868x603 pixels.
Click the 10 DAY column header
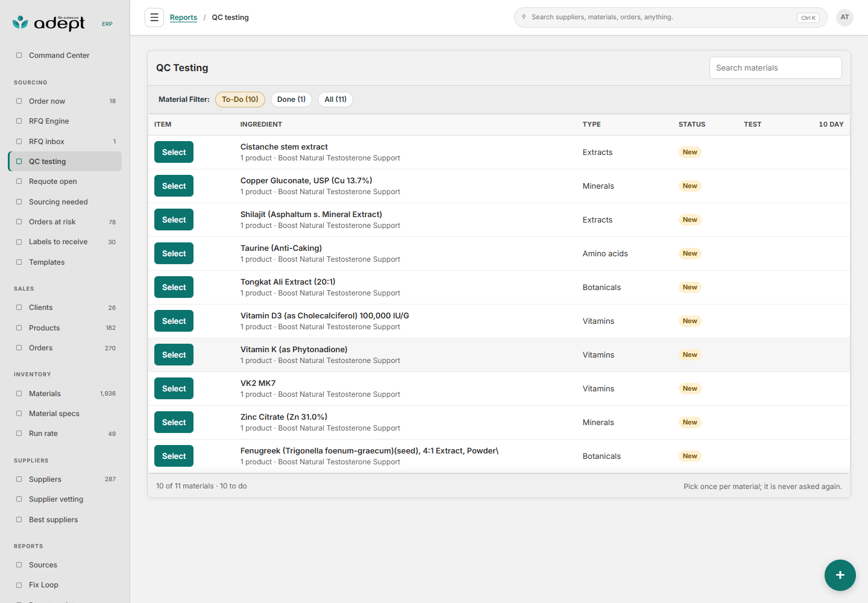click(x=831, y=124)
